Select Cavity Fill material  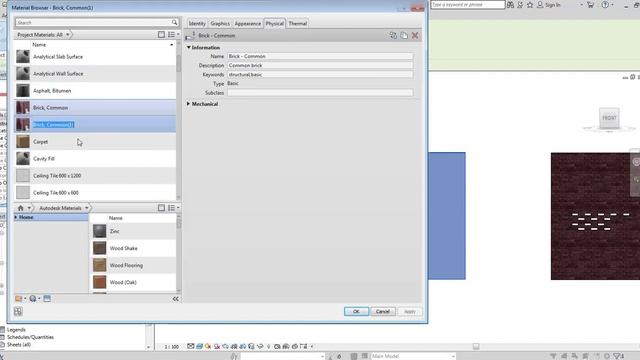coord(95,159)
